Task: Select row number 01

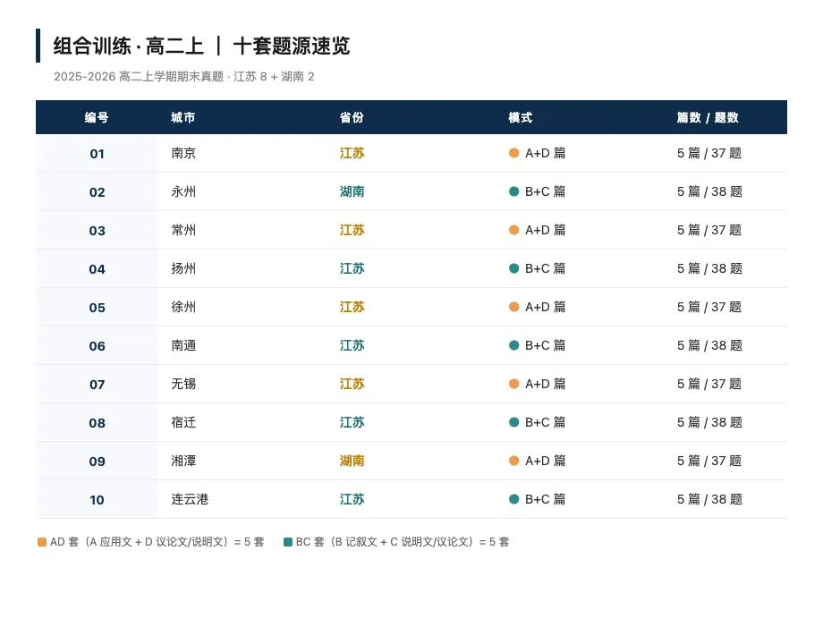Action: (98, 154)
